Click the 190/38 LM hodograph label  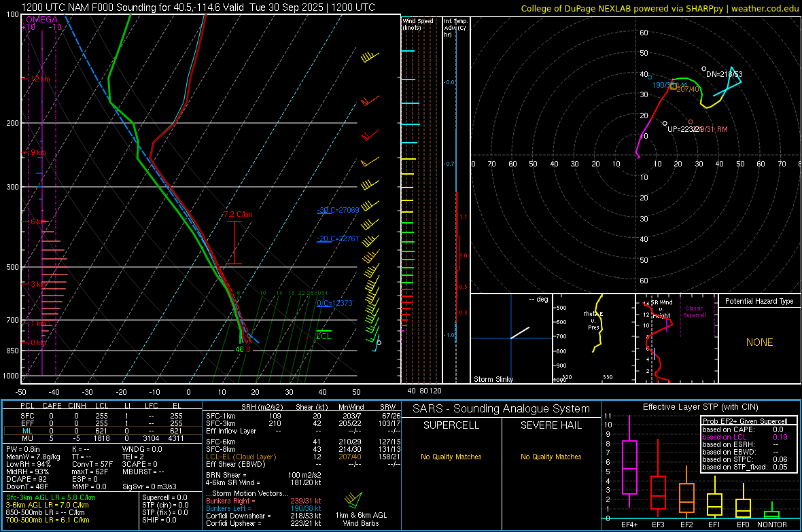coord(669,85)
